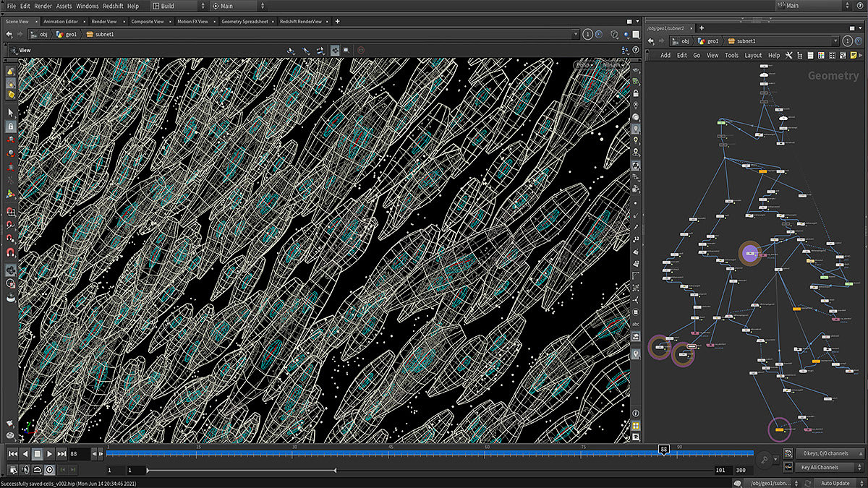Open the Redshift menu
This screenshot has width=868, height=488.
113,6
